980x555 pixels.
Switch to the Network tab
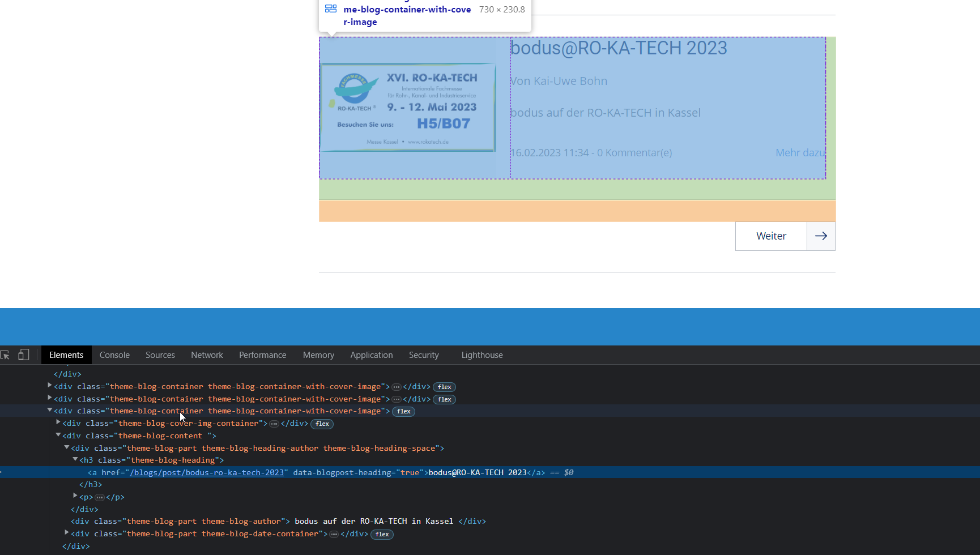[207, 355]
